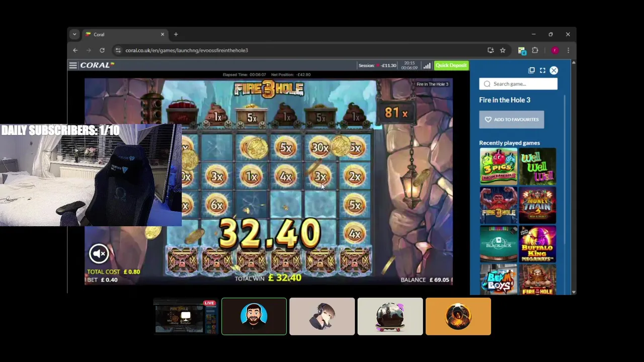The image size is (644, 362).
Task: Open a new browser tab
Action: click(x=176, y=34)
